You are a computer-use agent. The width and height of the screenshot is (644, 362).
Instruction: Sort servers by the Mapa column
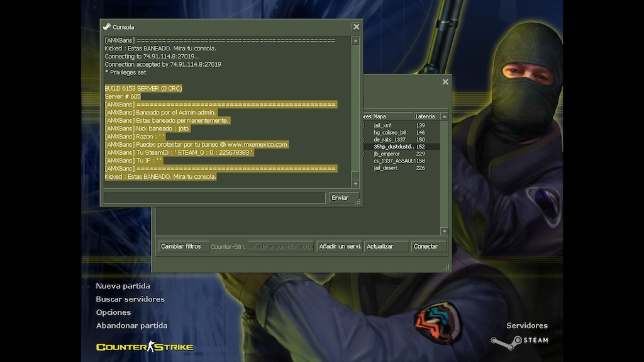pos(392,116)
